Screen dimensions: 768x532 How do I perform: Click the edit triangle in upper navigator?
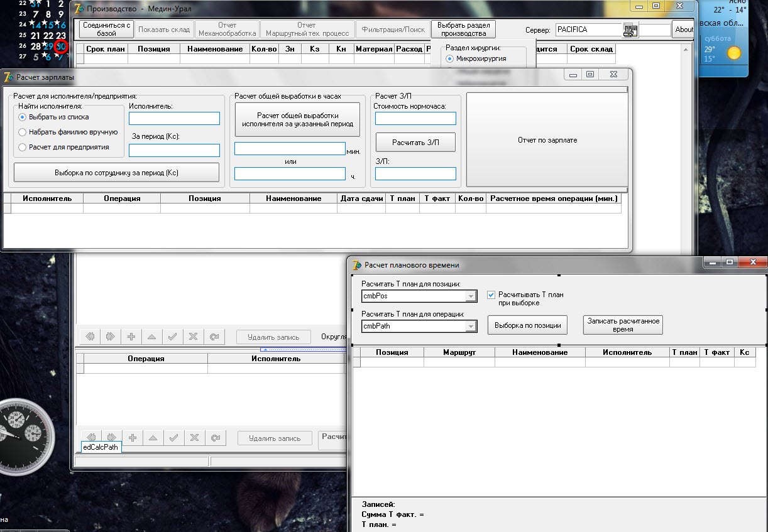tap(151, 337)
